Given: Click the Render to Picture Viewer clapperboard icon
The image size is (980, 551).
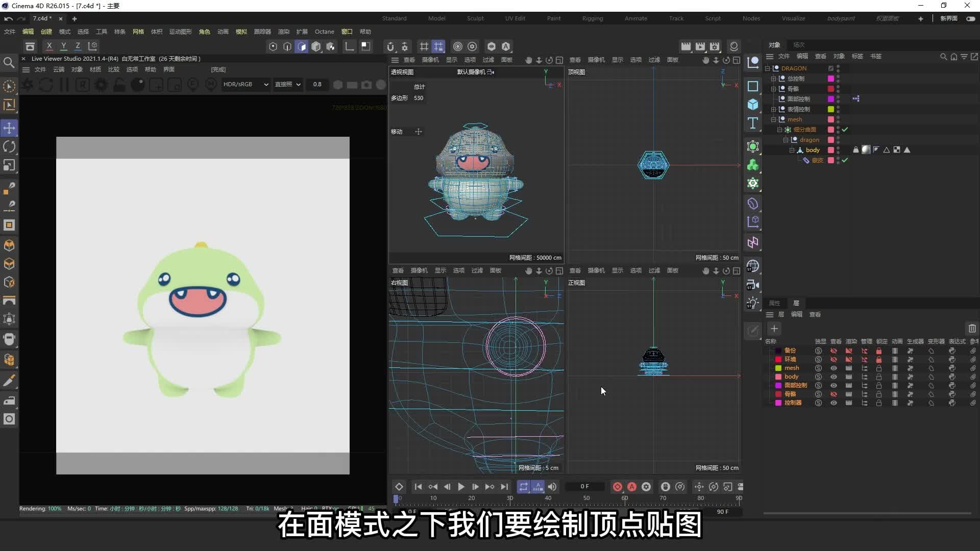Looking at the screenshot, I should click(700, 46).
